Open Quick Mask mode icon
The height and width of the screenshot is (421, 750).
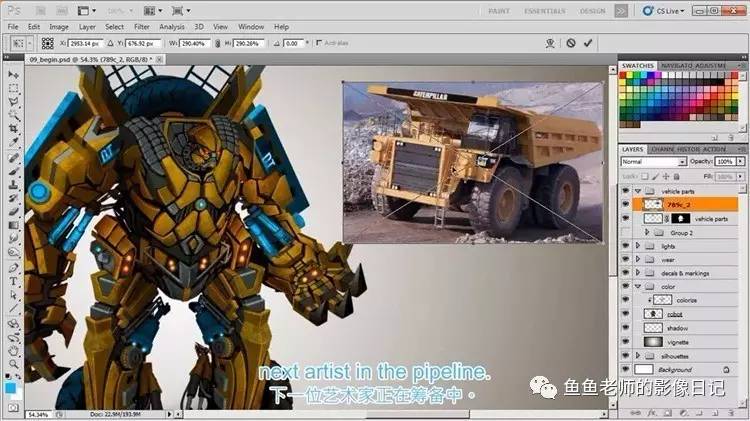pos(13,408)
